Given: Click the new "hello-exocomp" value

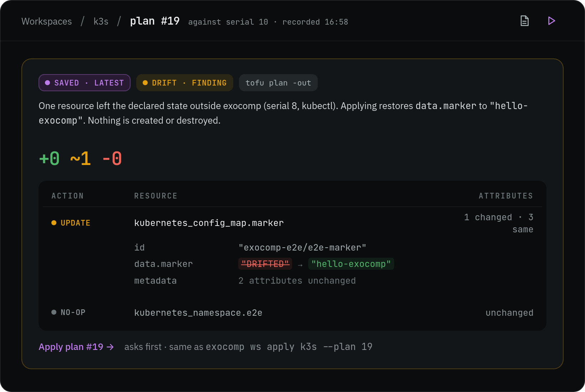Looking at the screenshot, I should [351, 264].
